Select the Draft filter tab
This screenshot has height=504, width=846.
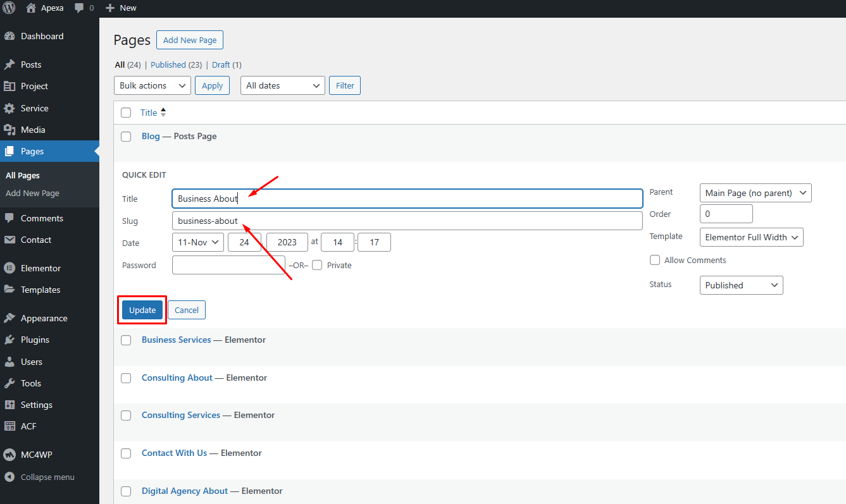point(221,65)
